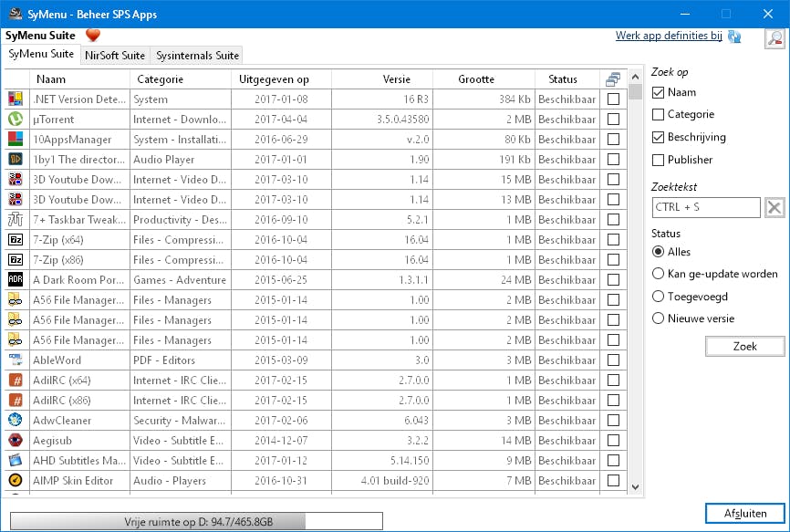
Task: Sort by the Naam column header
Action: (79, 79)
